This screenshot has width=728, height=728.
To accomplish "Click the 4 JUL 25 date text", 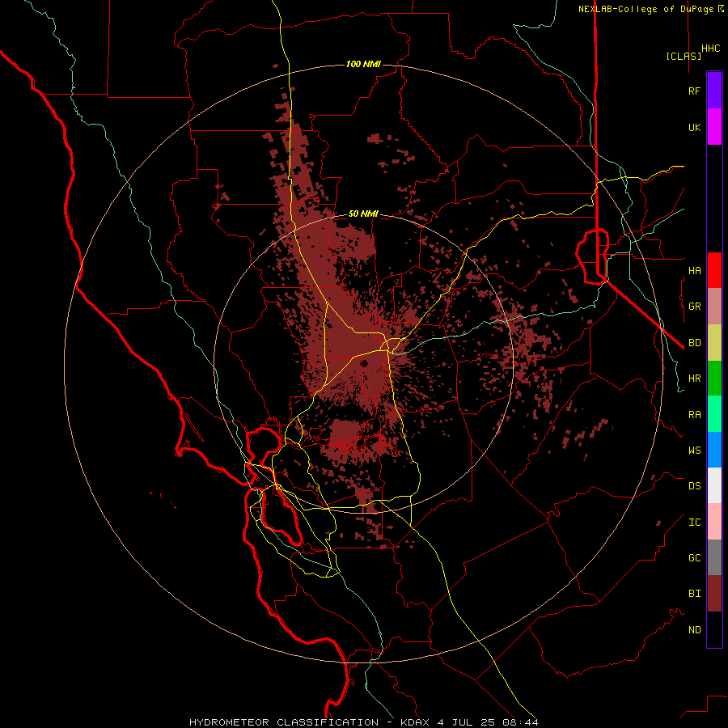I will coord(467,722).
